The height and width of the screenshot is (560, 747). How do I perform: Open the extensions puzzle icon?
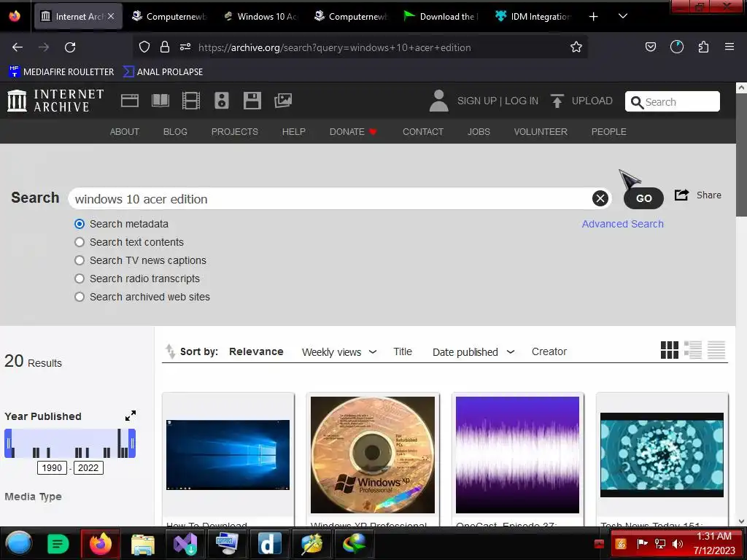tap(703, 47)
